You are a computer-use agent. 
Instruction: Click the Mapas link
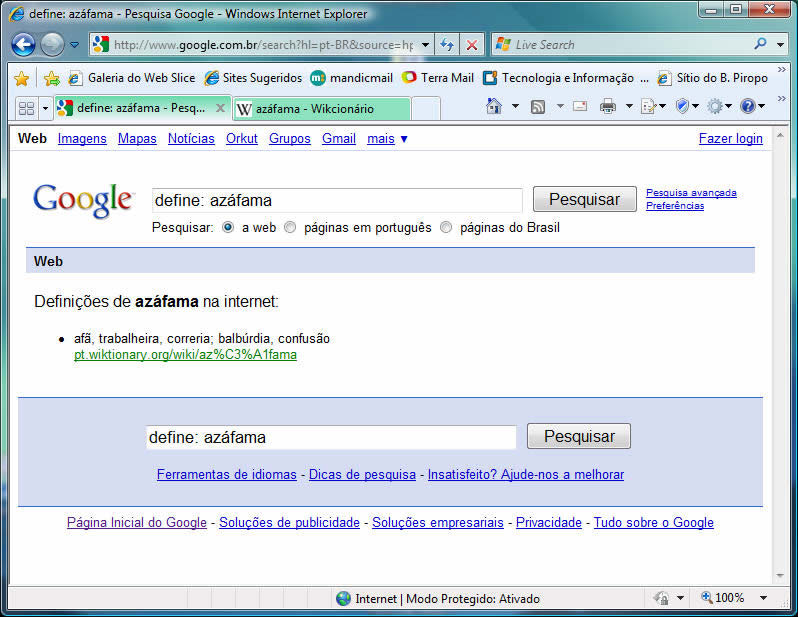tap(137, 138)
